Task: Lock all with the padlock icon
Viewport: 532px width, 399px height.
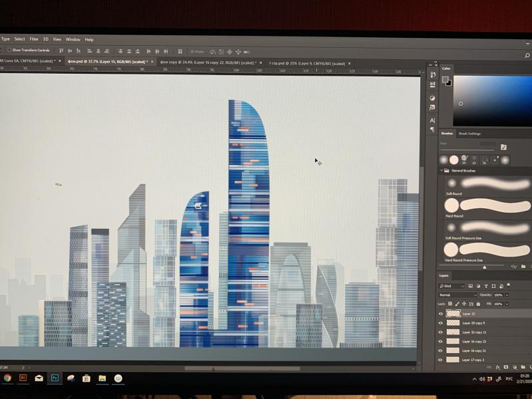Action: click(478, 304)
